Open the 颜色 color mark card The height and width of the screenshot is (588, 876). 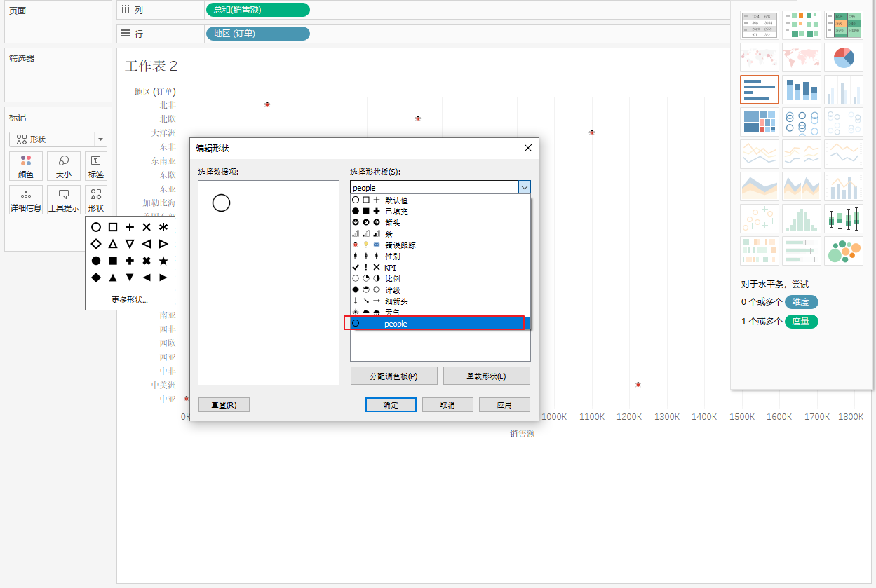(x=26, y=166)
